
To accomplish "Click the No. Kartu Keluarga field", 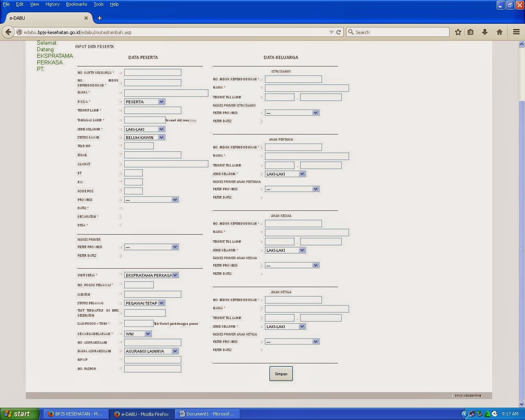I will click(x=153, y=72).
